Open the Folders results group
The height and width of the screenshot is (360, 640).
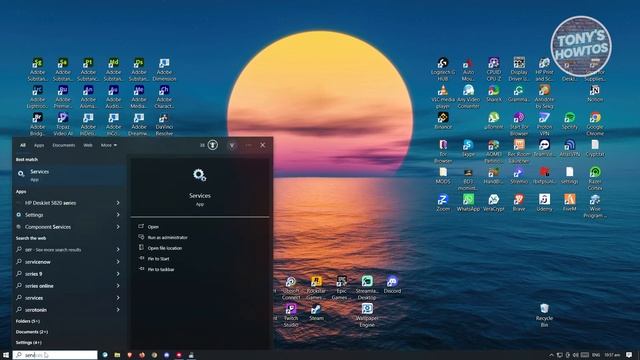[28, 321]
